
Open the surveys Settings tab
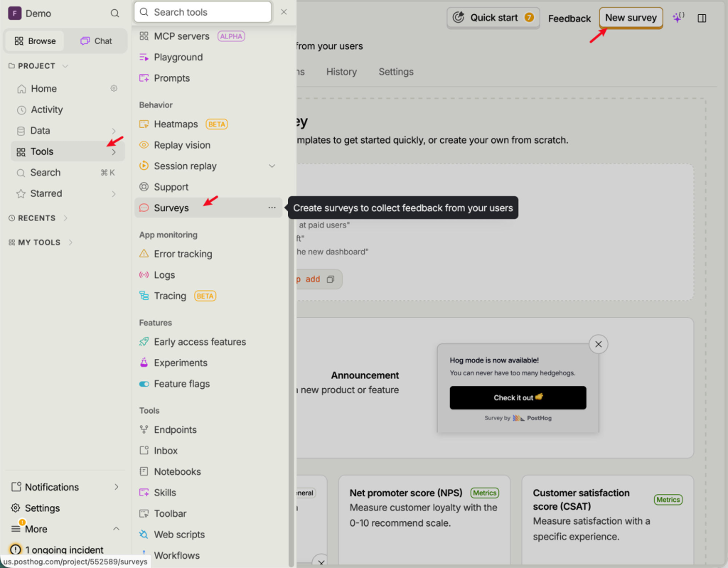pyautogui.click(x=396, y=72)
